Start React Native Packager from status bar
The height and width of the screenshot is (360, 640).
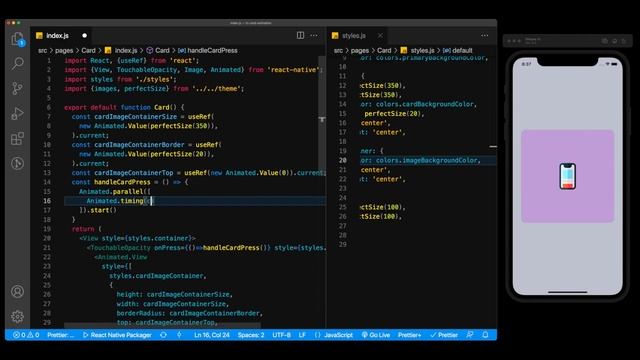[x=117, y=335]
